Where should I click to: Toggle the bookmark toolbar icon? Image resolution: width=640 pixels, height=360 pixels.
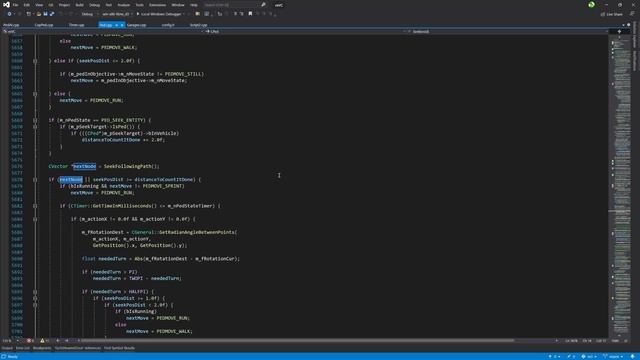[250, 14]
